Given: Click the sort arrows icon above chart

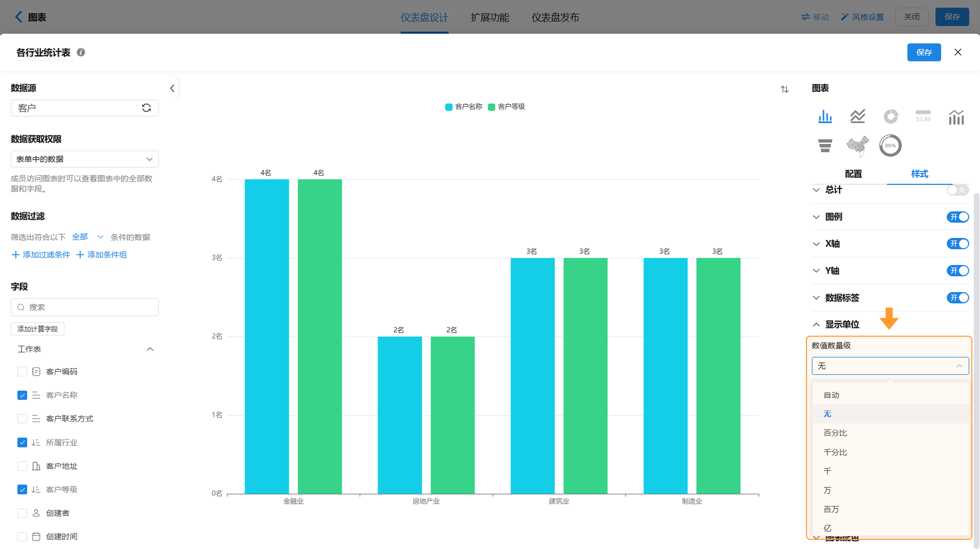Looking at the screenshot, I should click(785, 89).
